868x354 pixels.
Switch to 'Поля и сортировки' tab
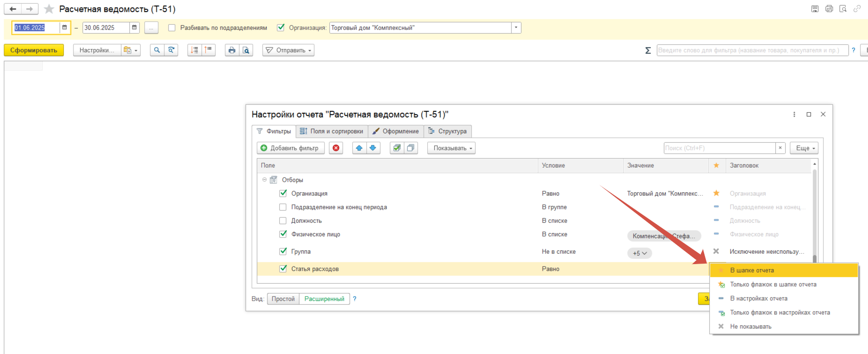coord(332,131)
